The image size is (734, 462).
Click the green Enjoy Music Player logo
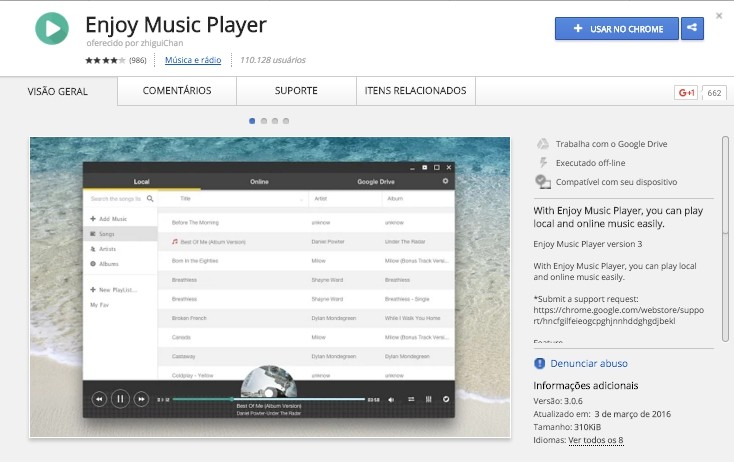pyautogui.click(x=51, y=27)
